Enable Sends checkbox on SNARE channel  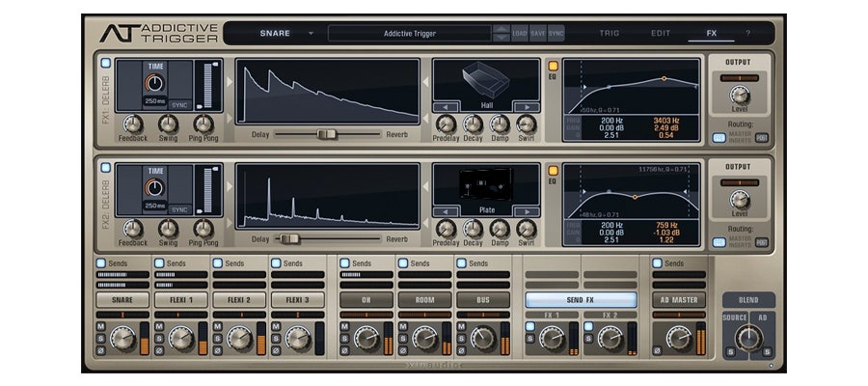pos(101,262)
